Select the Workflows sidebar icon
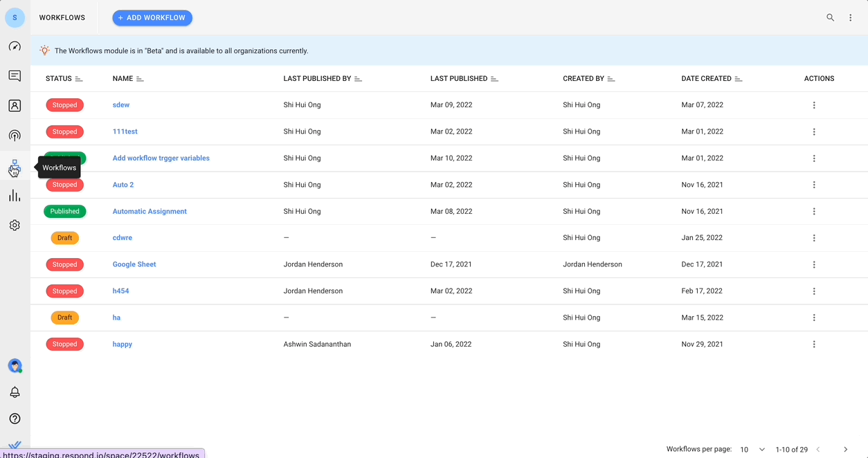This screenshot has width=868, height=458. (x=15, y=165)
